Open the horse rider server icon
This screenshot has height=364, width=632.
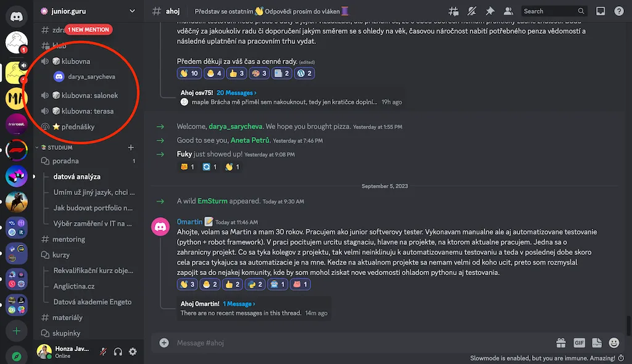pos(17,202)
